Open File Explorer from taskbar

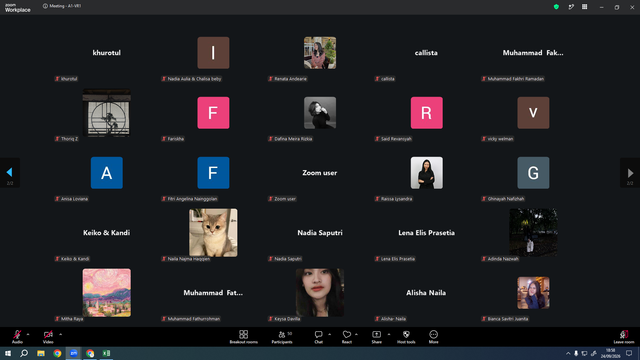pyautogui.click(x=41, y=353)
